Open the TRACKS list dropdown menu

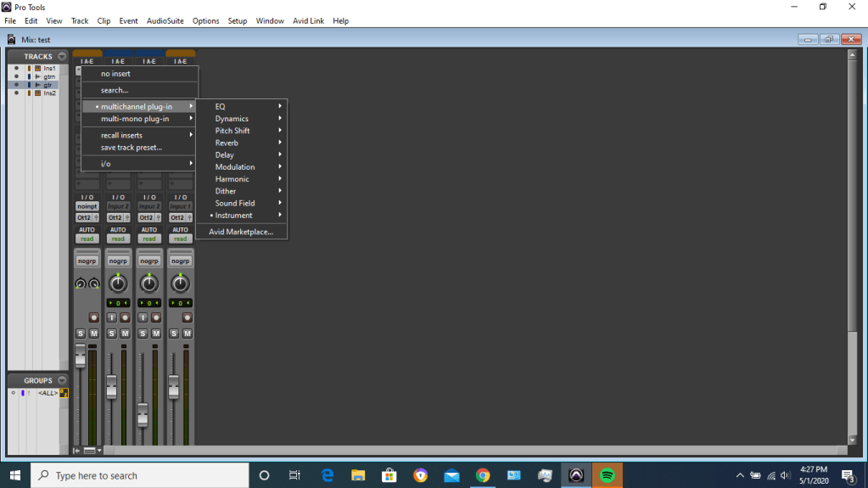[x=62, y=57]
